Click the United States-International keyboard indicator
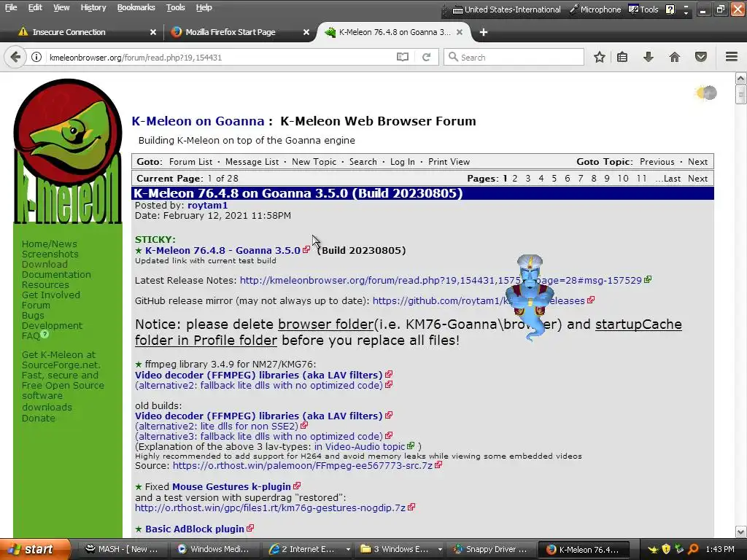747x560 pixels. coord(506,9)
